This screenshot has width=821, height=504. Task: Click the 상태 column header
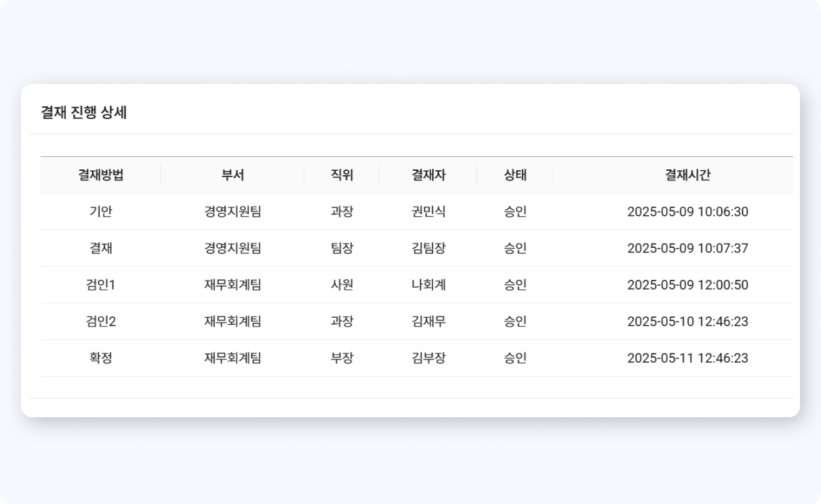pyautogui.click(x=515, y=175)
